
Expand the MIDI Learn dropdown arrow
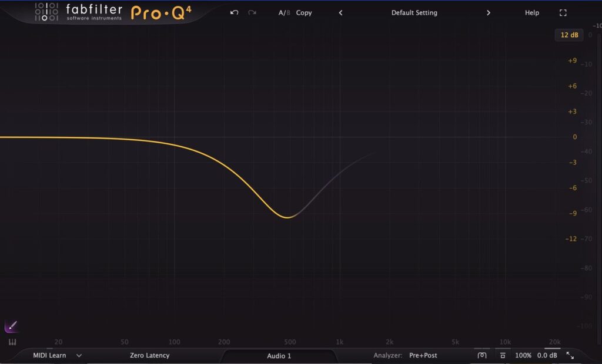tap(79, 356)
